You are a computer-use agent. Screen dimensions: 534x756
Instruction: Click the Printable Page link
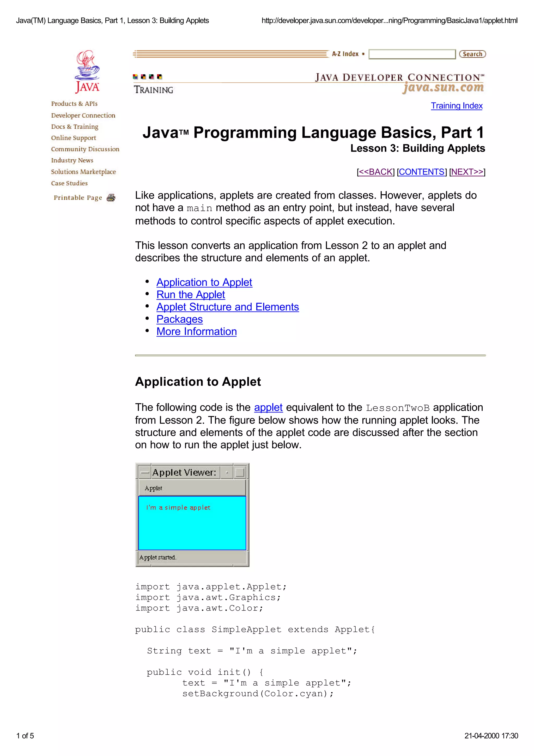click(78, 197)
